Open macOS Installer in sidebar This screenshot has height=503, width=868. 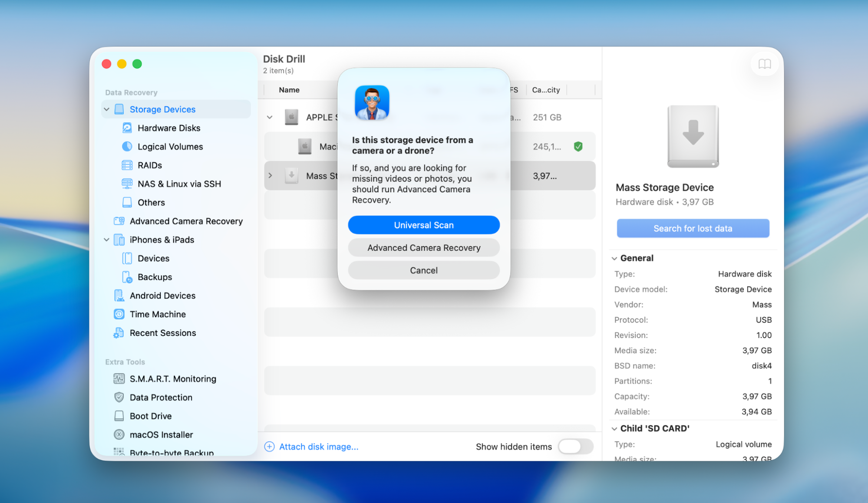[161, 435]
